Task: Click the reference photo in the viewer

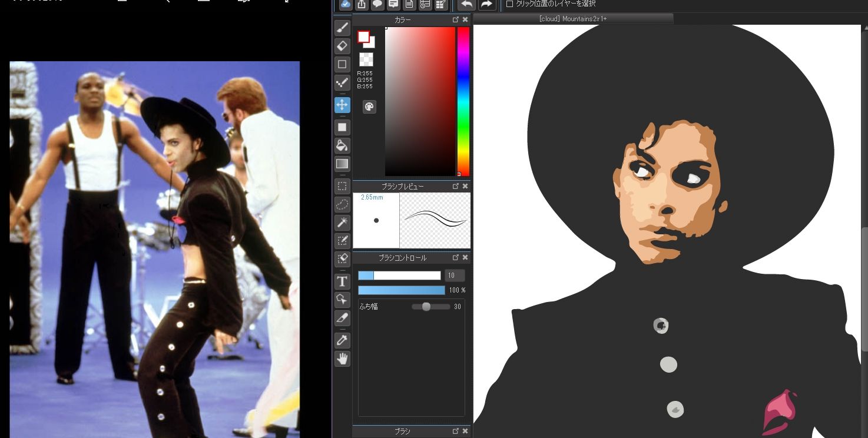Action: pyautogui.click(x=155, y=250)
